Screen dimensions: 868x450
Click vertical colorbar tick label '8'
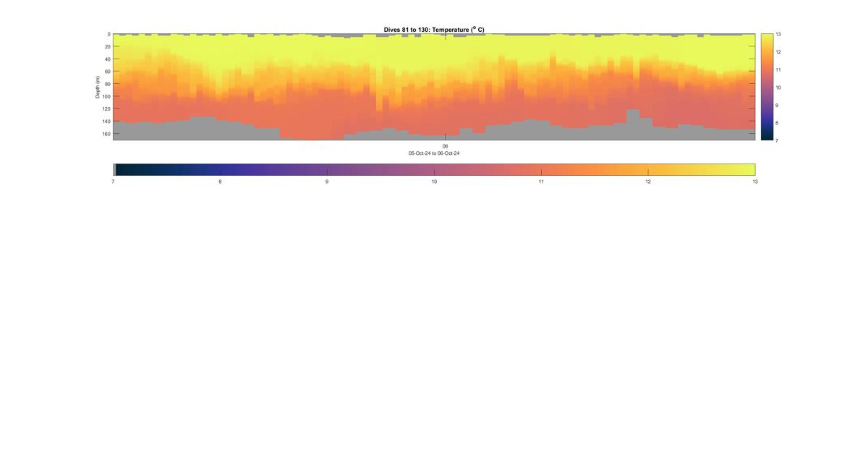point(778,123)
